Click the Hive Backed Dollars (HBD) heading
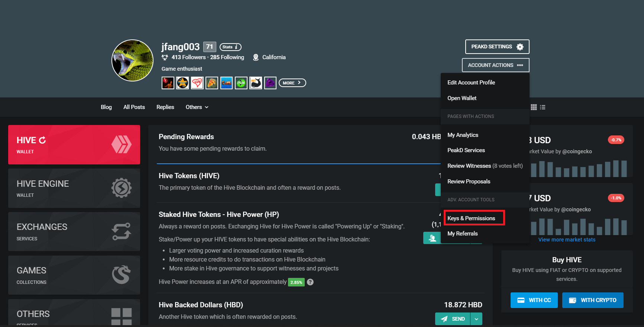 [201, 305]
